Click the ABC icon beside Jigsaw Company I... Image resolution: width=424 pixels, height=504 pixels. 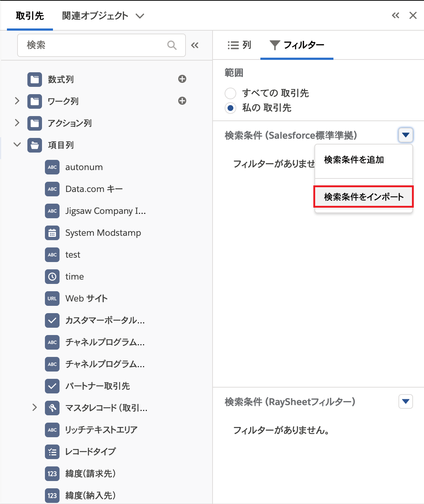(52, 211)
